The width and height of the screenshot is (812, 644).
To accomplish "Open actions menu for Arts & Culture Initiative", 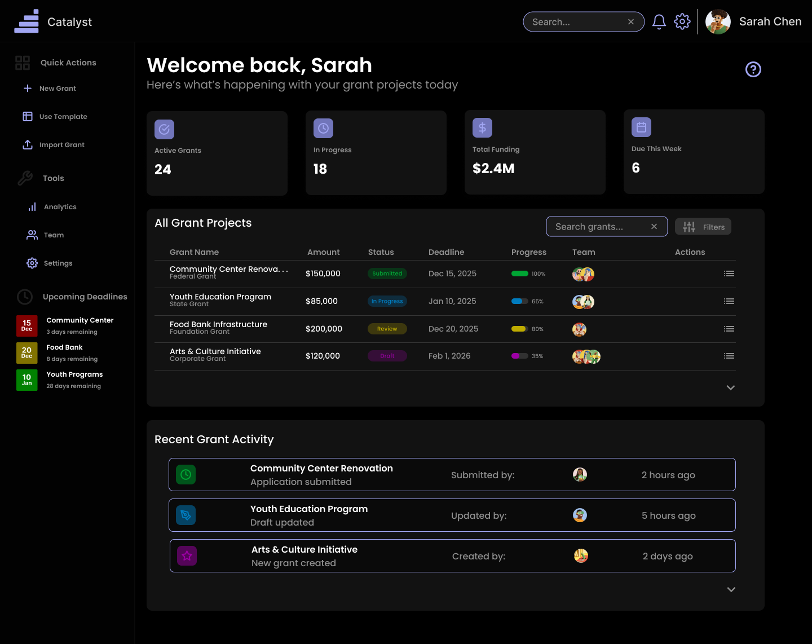I will point(729,356).
